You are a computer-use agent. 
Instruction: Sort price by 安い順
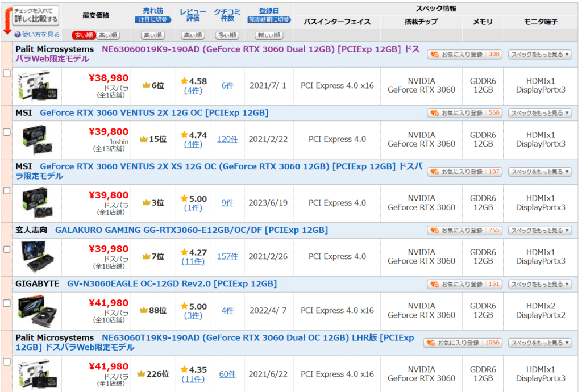(x=84, y=35)
